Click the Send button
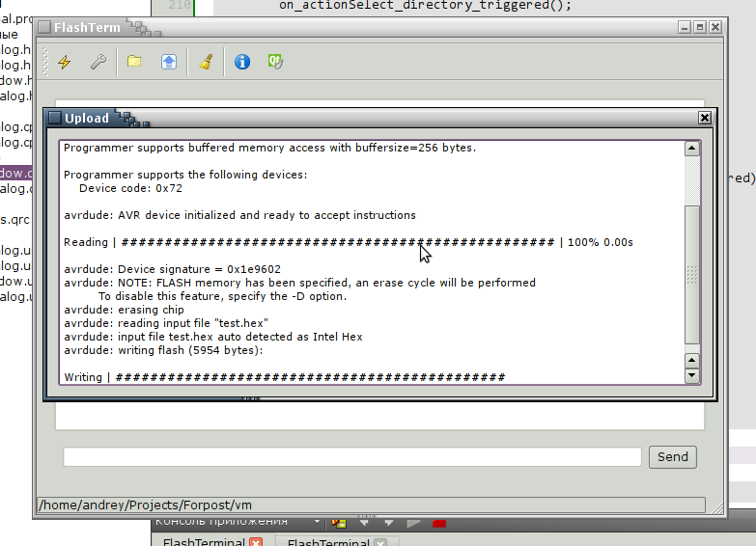 tap(673, 457)
